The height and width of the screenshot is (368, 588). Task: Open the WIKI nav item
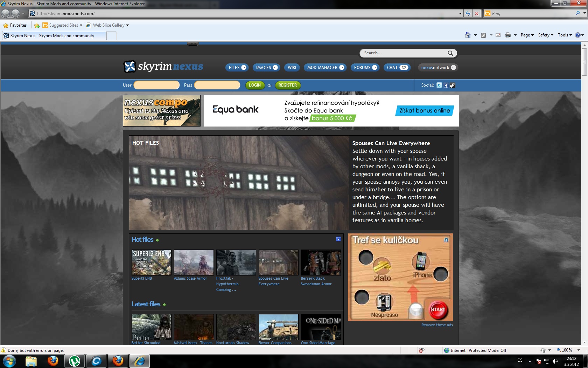click(x=292, y=68)
